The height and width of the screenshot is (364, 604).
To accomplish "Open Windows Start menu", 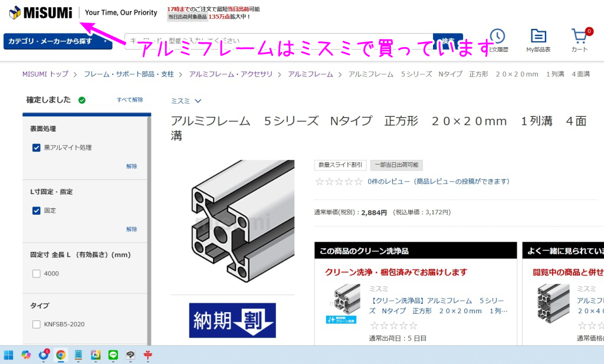I will (x=9, y=355).
